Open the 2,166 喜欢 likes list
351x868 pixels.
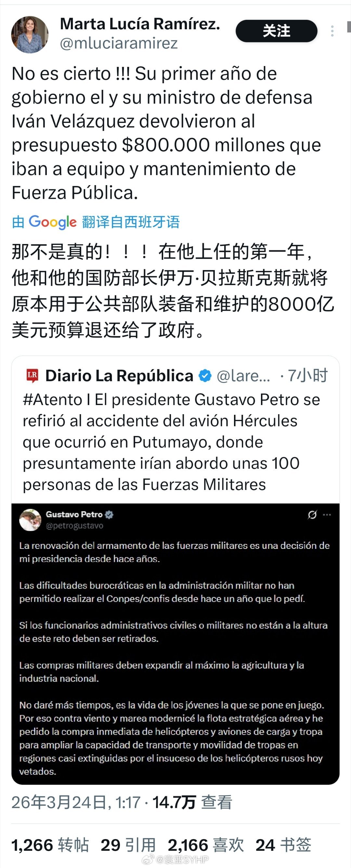pos(206,845)
